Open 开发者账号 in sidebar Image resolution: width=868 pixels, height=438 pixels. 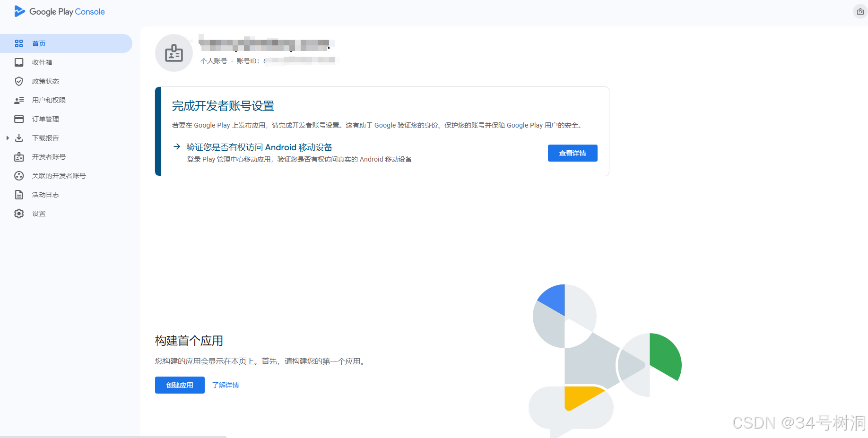[66, 157]
